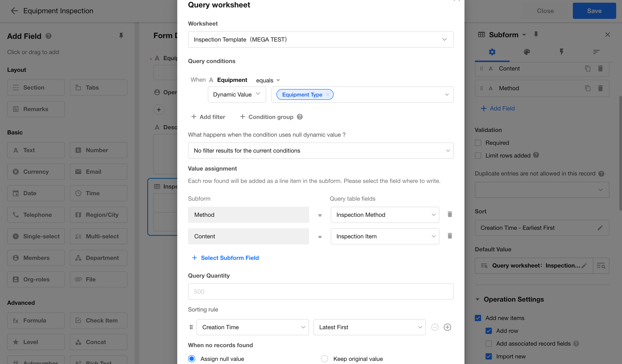The image size is (622, 364).
Task: Add a Text field from Basic
Action: pyautogui.click(x=36, y=150)
